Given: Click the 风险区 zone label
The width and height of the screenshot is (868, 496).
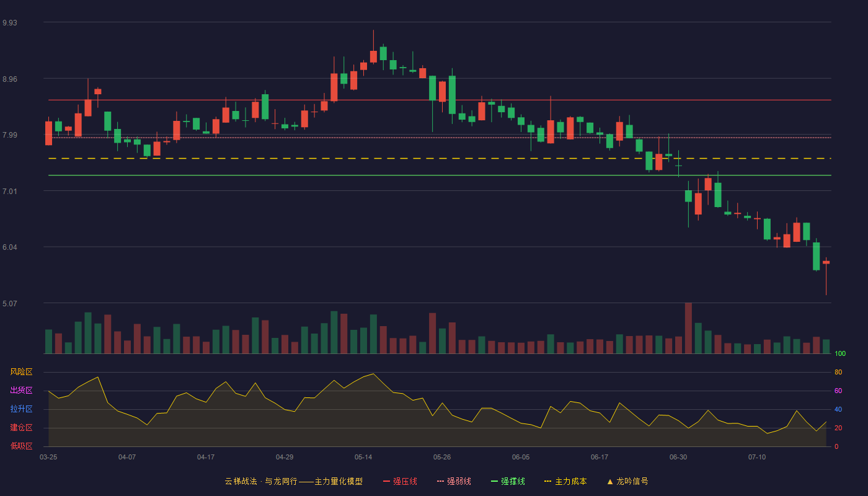Looking at the screenshot, I should 21,372.
